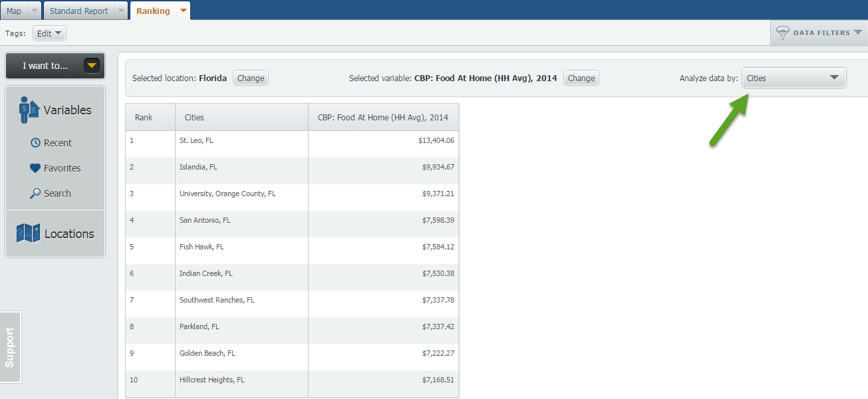This screenshot has width=868, height=399.
Task: Switch to the Map tab
Action: pyautogui.click(x=14, y=11)
